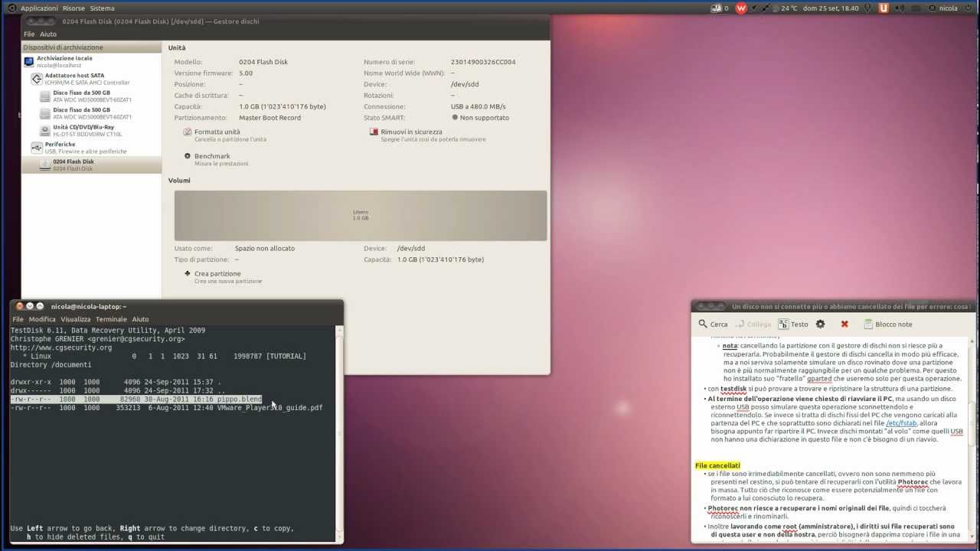Click the 'Master Boot Record' value
This screenshot has height=551, width=980.
(269, 118)
